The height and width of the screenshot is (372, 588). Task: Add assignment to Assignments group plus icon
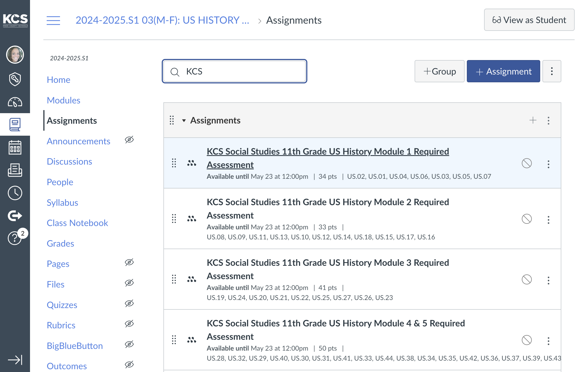(533, 120)
